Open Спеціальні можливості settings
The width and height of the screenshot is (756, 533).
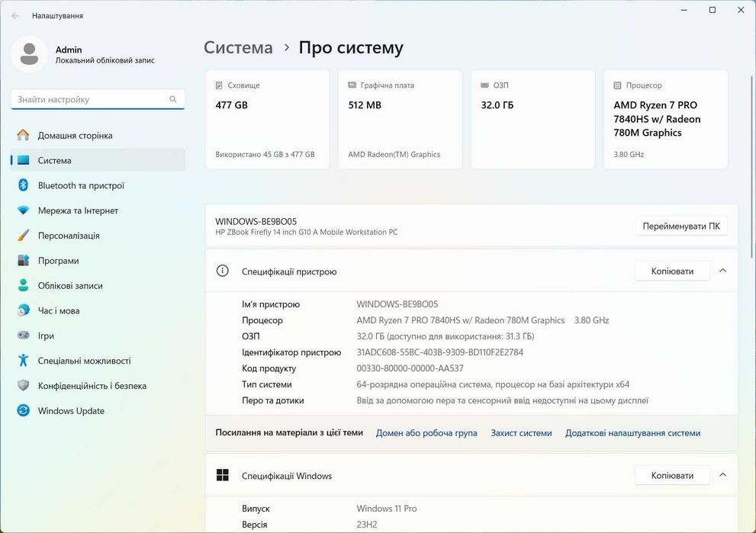click(x=98, y=361)
